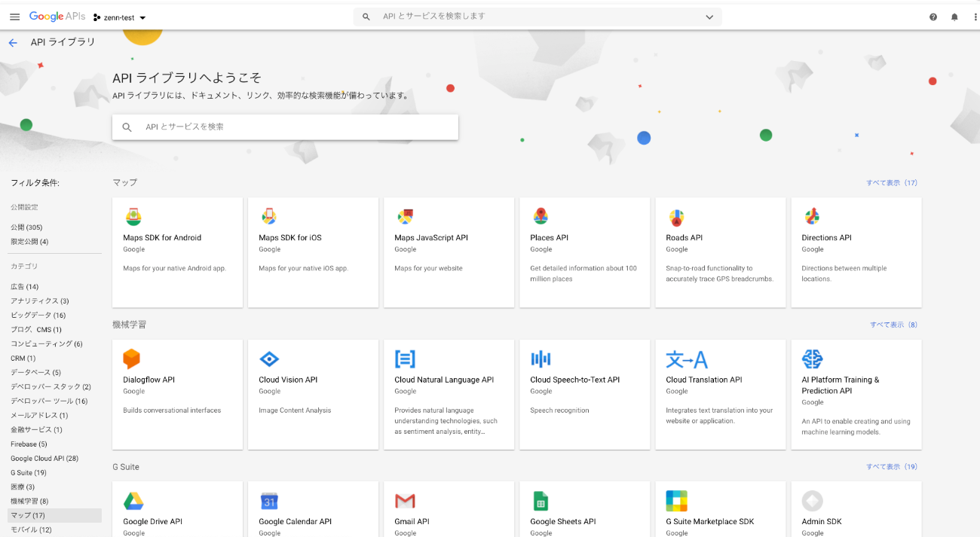
Task: Select the Firebase (5) category filter
Action: point(29,444)
